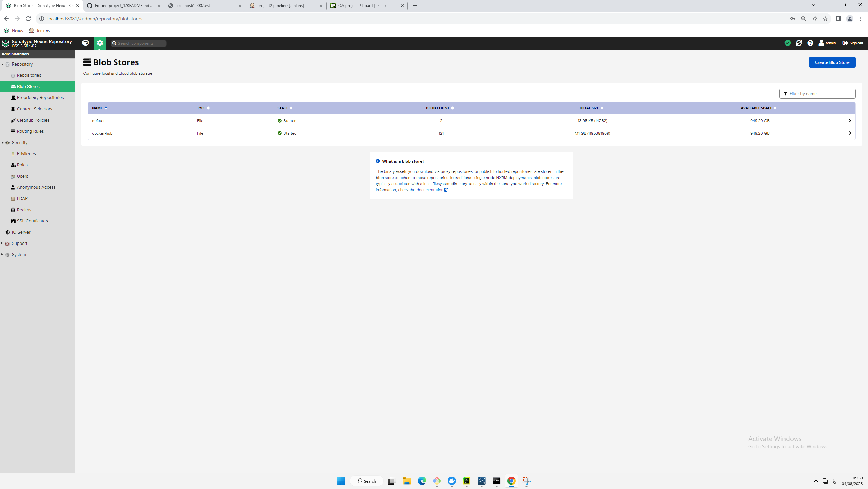Click the Create Blob Store button
The image size is (868, 489).
click(x=832, y=62)
